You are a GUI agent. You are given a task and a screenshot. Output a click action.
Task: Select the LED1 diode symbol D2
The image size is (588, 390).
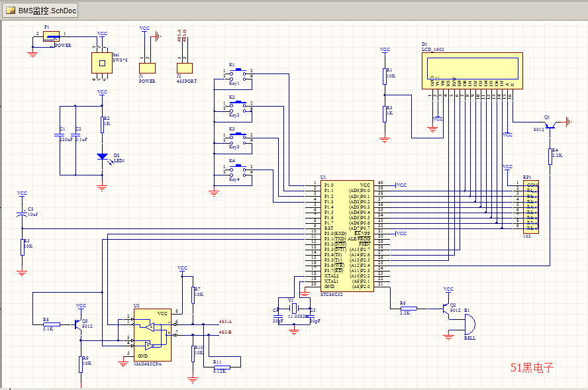click(102, 157)
